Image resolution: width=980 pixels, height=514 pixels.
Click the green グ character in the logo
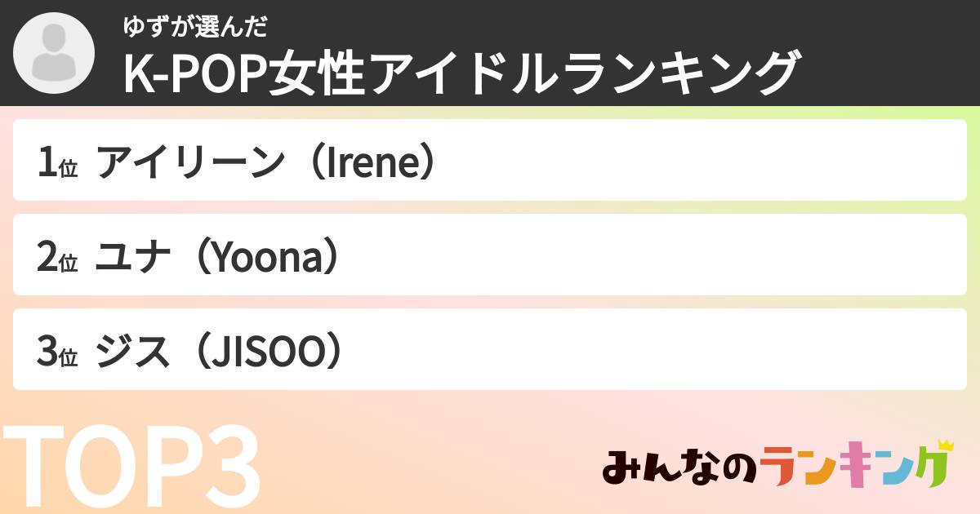pyautogui.click(x=929, y=470)
